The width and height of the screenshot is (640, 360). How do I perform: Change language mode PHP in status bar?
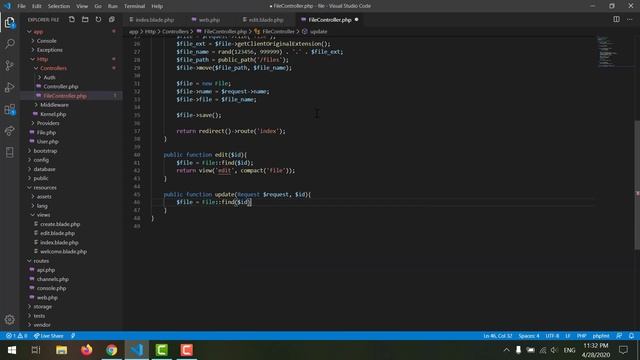pyautogui.click(x=582, y=336)
